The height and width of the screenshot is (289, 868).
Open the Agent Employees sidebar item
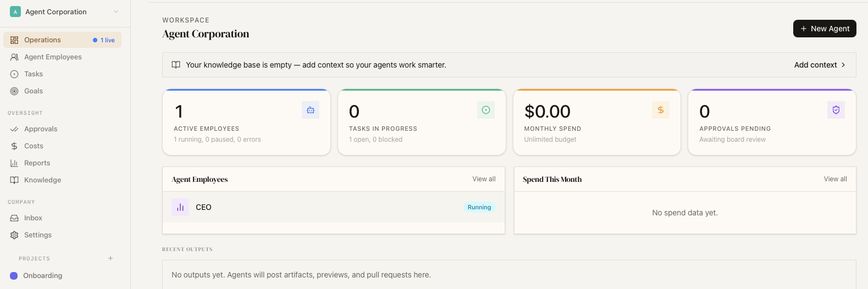click(53, 57)
